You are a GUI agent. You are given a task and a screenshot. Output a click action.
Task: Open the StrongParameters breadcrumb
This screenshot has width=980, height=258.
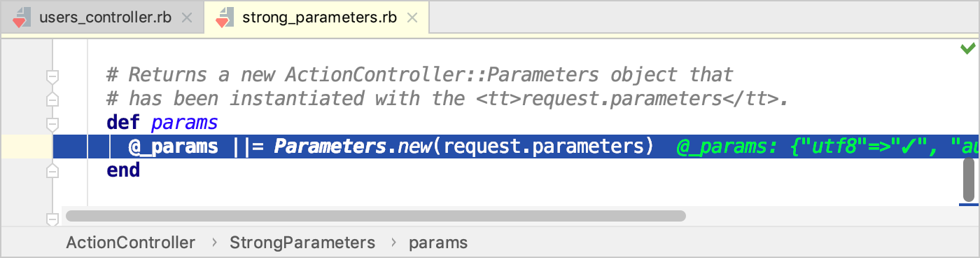(x=302, y=243)
